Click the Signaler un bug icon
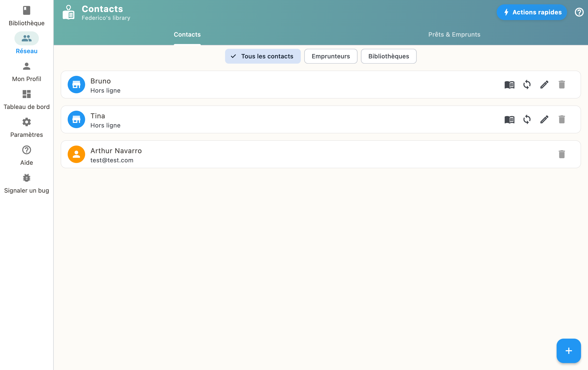Screen dimensions: 588x370 [x=26, y=178]
